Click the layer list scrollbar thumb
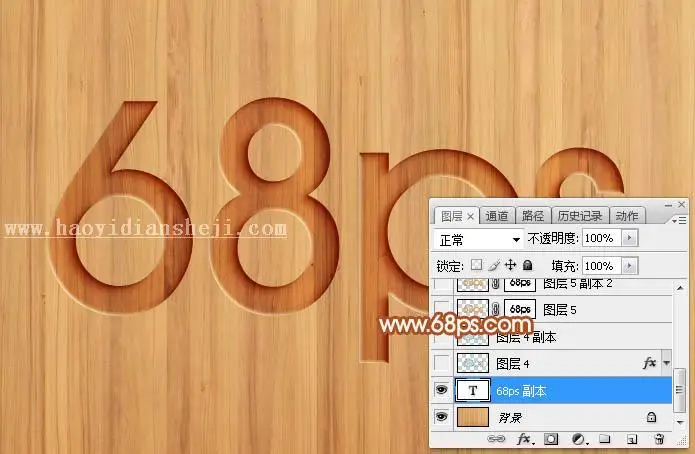The image size is (695, 454). tap(679, 390)
